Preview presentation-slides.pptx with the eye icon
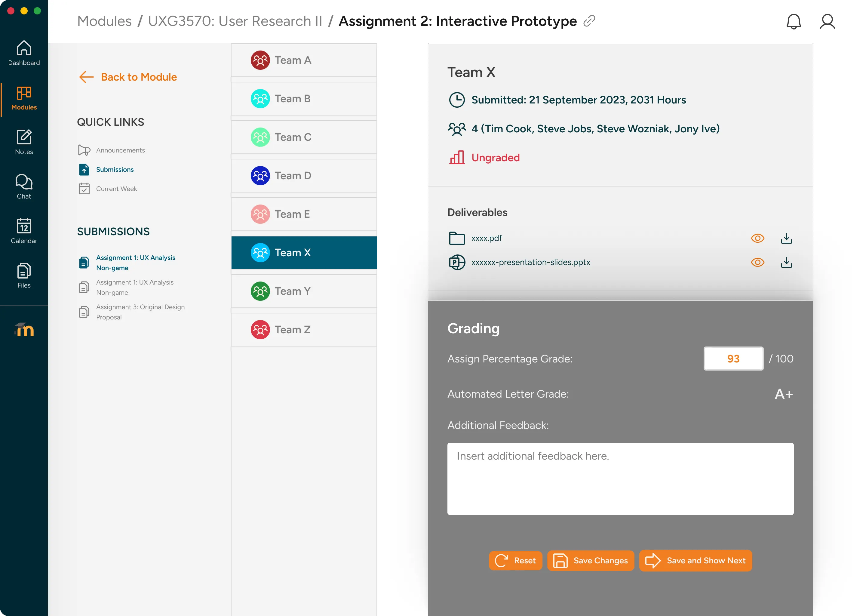Image resolution: width=866 pixels, height=616 pixels. point(757,263)
